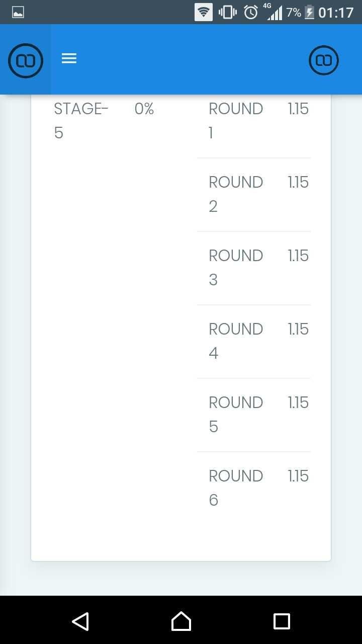Tap the 1.15 value beside ROUND 6
Viewport: 362px width, 644px height.
tap(298, 476)
